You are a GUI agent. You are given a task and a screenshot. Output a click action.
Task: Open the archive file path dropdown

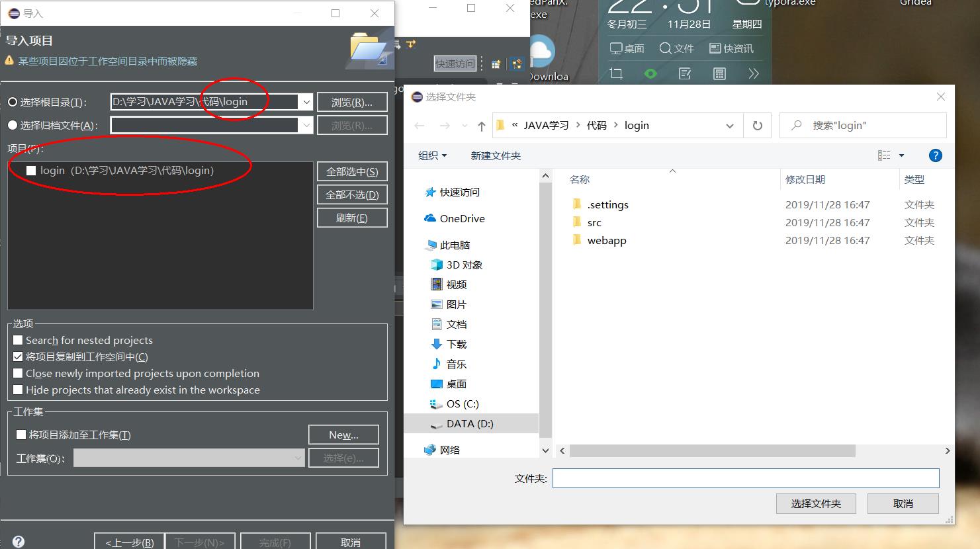click(x=306, y=125)
